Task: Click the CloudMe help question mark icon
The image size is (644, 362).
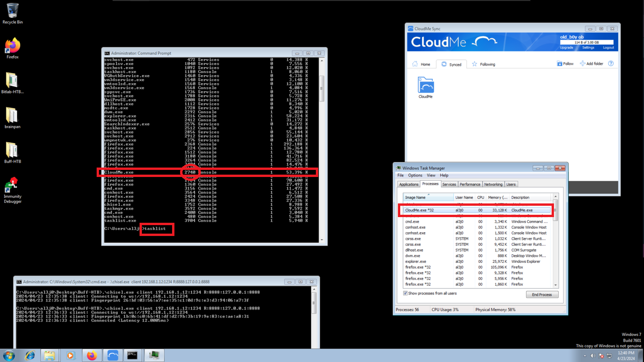Action: [611, 64]
